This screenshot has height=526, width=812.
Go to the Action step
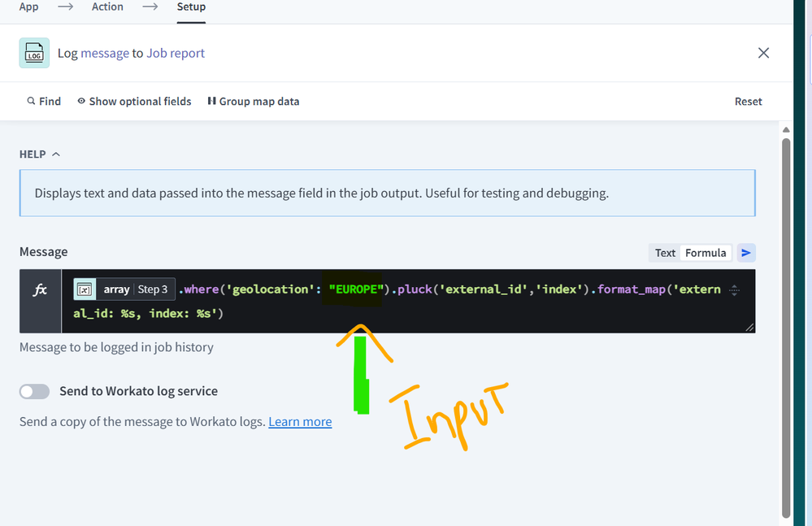click(x=107, y=7)
